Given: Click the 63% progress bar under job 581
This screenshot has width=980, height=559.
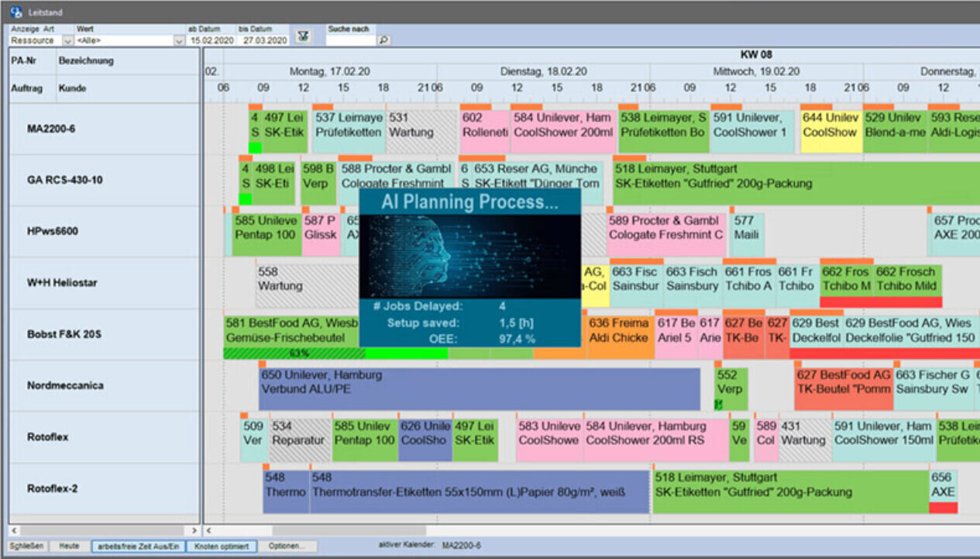Looking at the screenshot, I should (x=294, y=354).
